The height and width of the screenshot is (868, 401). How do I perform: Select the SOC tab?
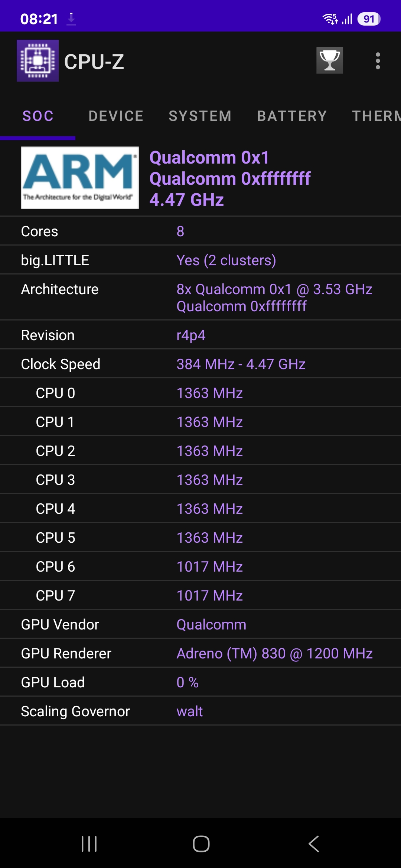coord(38,116)
